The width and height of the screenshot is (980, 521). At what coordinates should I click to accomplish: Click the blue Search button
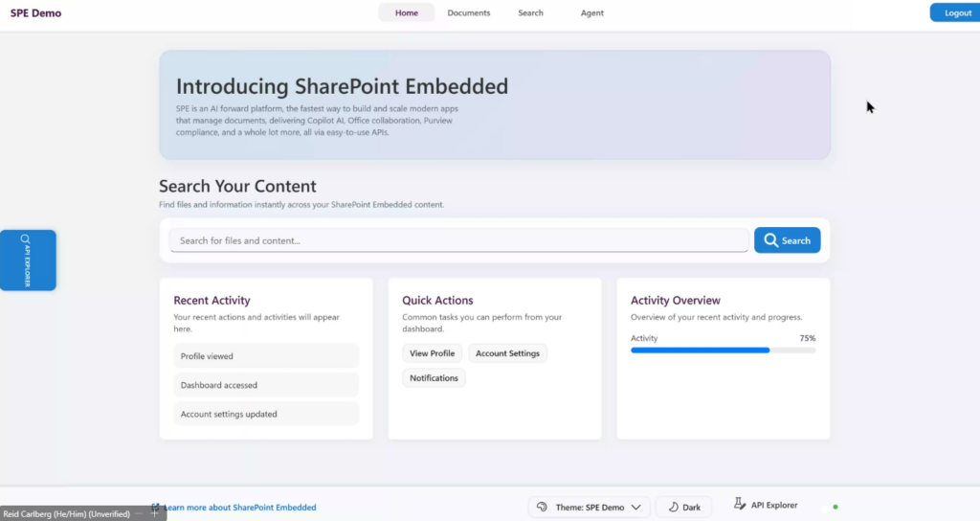[787, 240]
